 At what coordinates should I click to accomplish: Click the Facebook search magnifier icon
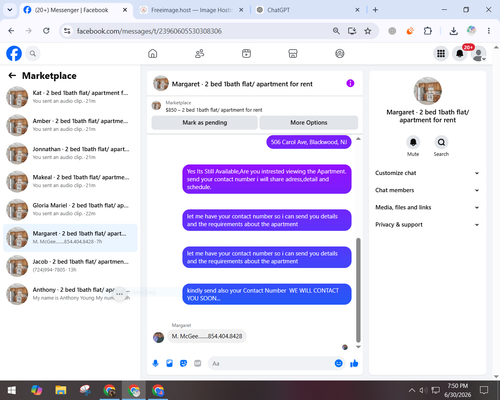click(33, 53)
